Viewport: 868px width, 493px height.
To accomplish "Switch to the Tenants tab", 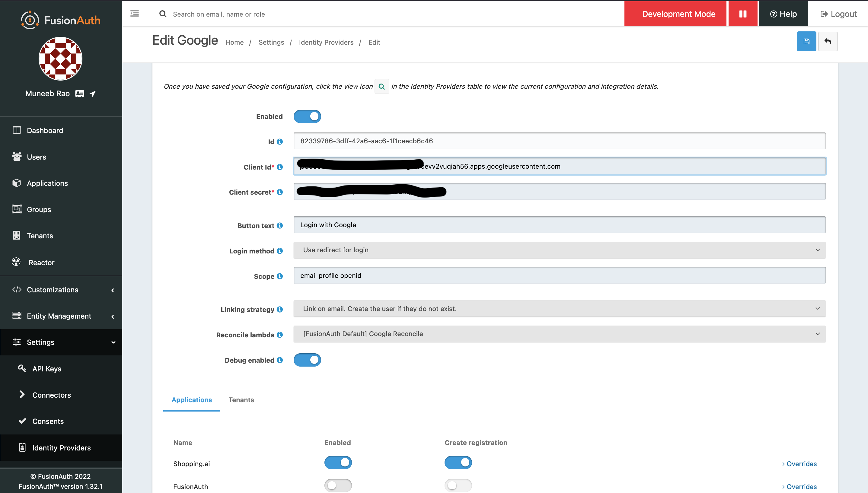I will coord(241,400).
